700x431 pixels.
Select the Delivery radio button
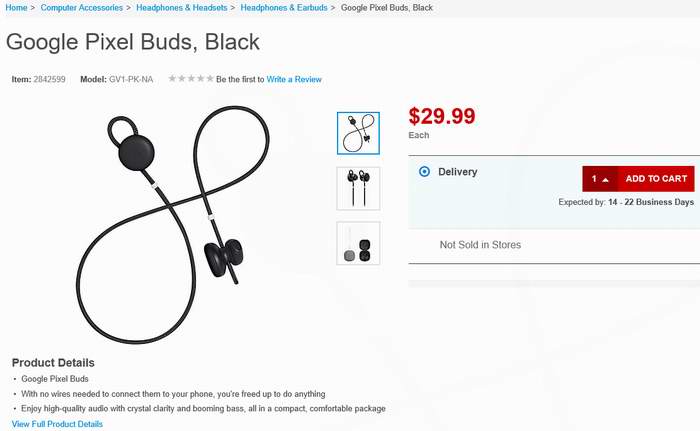coord(424,172)
